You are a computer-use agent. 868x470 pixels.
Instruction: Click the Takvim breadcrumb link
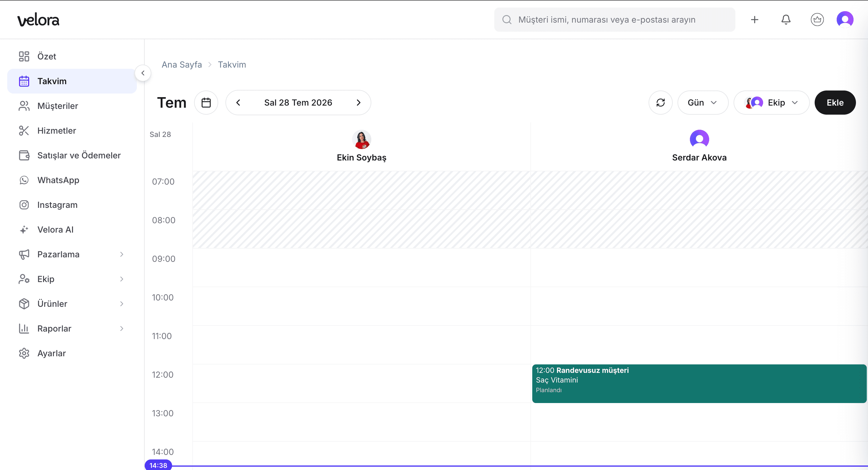click(232, 64)
